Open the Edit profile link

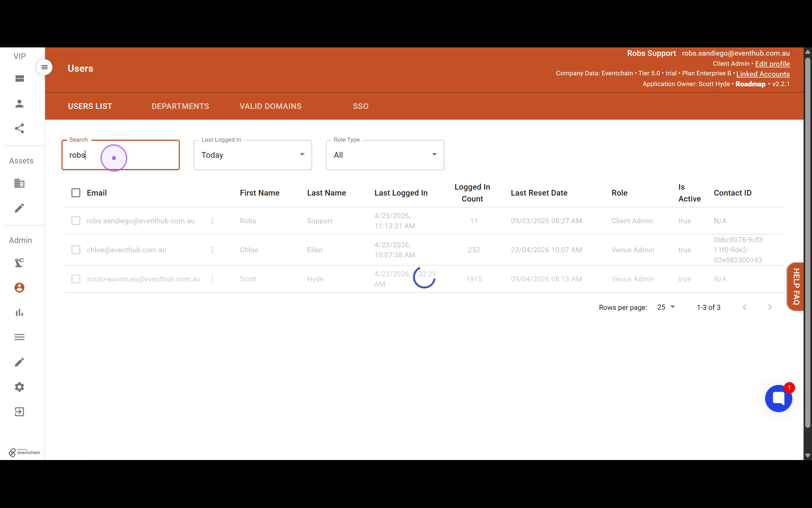point(772,64)
